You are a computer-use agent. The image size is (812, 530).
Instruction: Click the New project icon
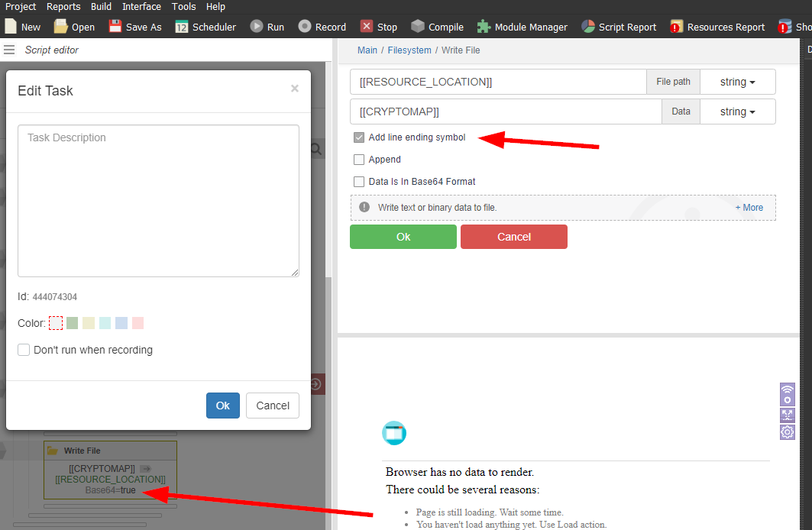point(11,27)
